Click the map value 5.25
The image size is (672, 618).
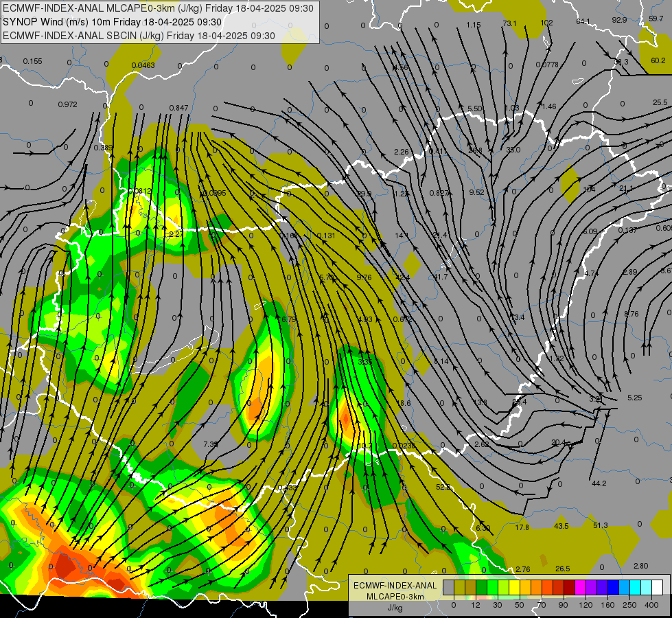(635, 398)
